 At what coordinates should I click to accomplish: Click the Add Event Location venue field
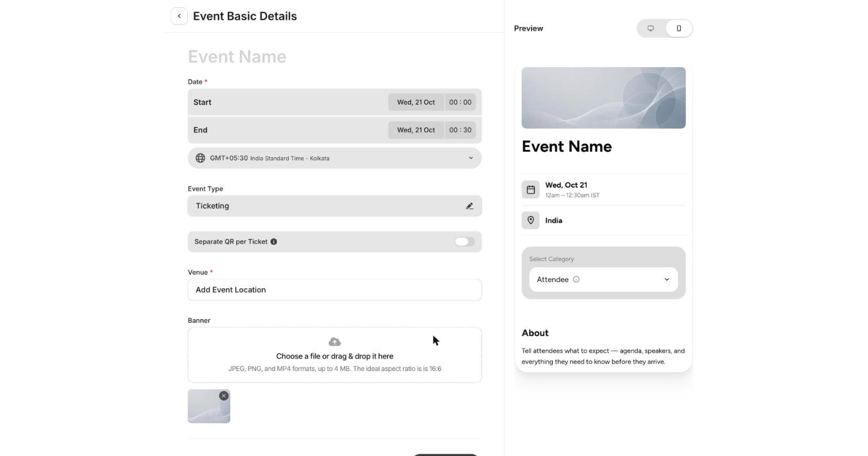(335, 290)
